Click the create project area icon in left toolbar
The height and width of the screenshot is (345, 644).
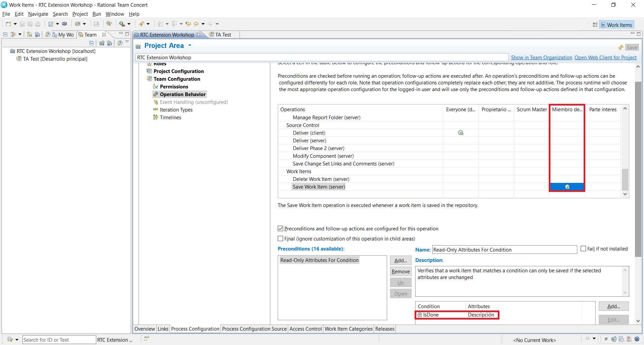30,34
